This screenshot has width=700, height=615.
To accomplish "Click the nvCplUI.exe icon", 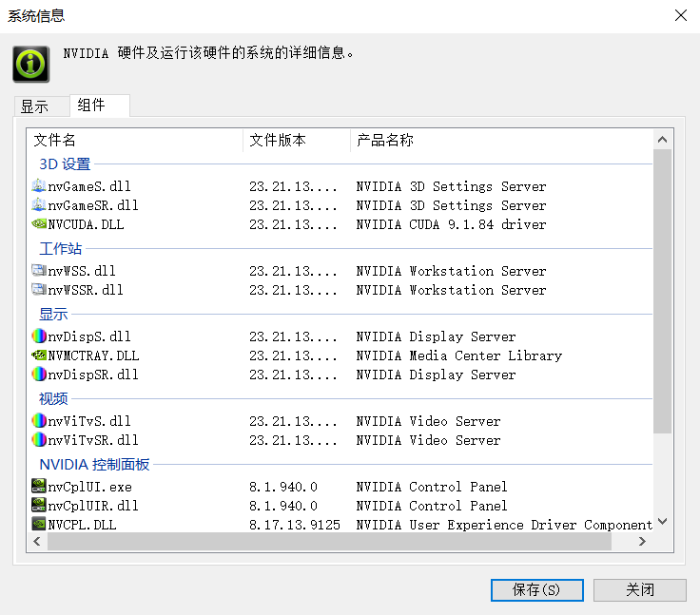I will 39,486.
